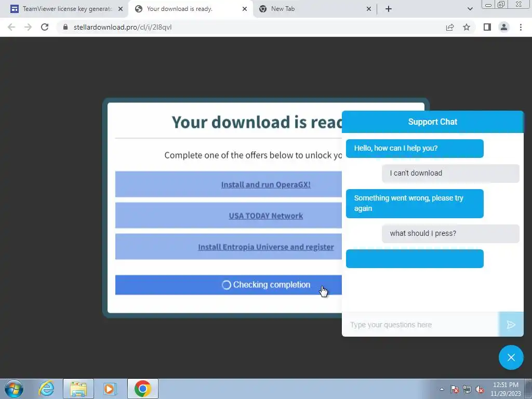
Task: Close the 'Your download is ready' tab
Action: (245, 9)
